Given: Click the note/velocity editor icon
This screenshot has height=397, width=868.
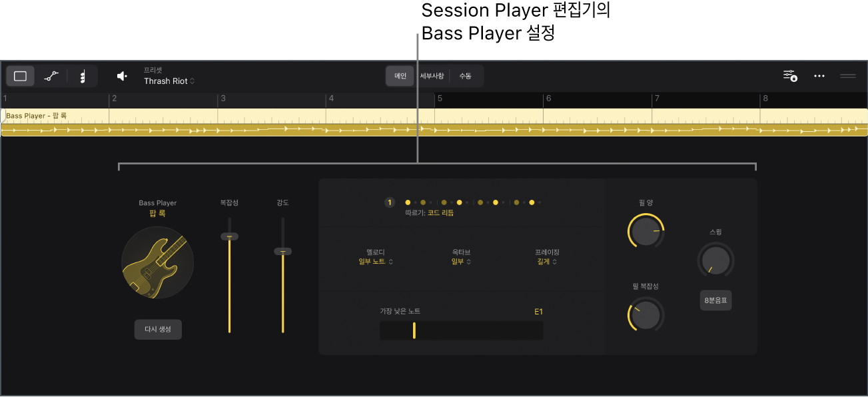Looking at the screenshot, I should click(x=83, y=77).
